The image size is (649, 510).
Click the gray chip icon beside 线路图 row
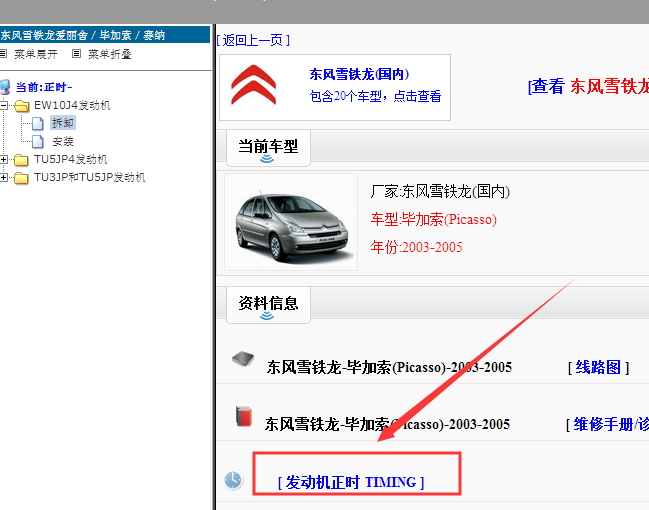coord(243,359)
